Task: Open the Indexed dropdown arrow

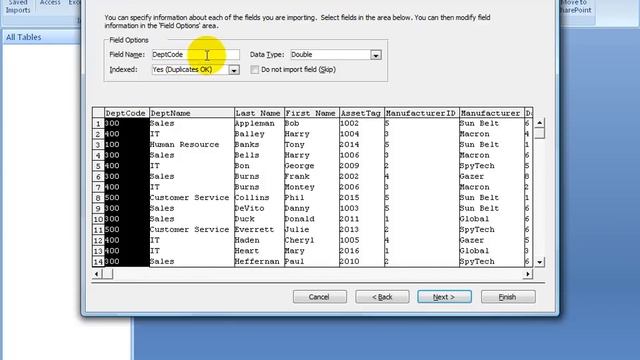Action: point(234,70)
